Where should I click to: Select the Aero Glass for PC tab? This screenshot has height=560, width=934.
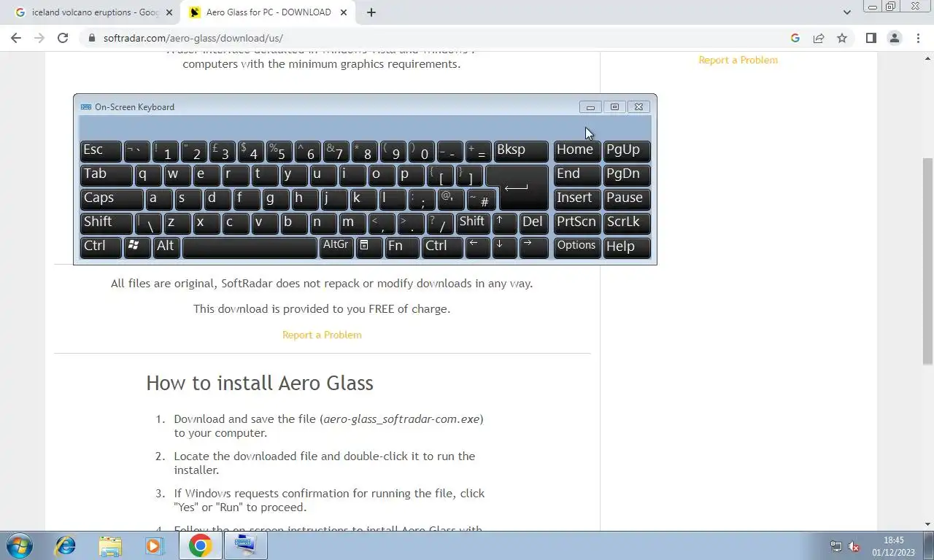tap(268, 12)
